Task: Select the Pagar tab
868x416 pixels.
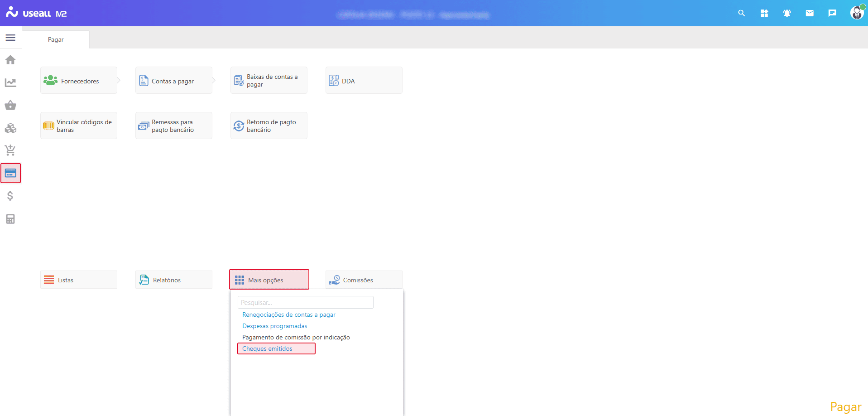Action: (x=56, y=39)
